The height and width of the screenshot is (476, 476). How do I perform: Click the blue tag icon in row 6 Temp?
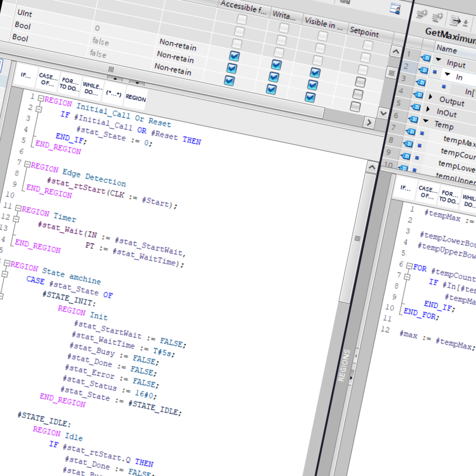(x=413, y=119)
